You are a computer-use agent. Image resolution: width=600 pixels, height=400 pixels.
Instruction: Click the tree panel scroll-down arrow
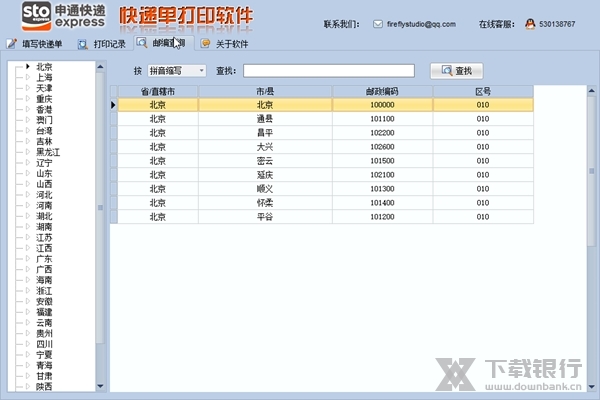tap(100, 386)
